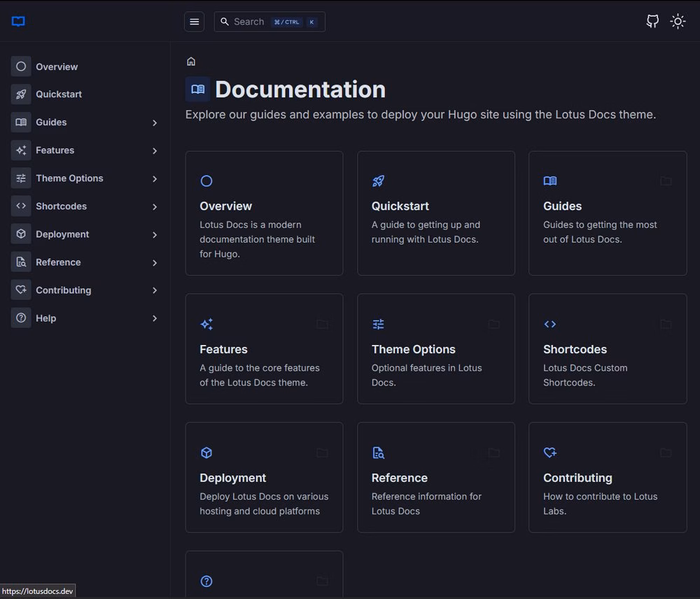
Task: Click the Search input field
Action: [x=269, y=22]
